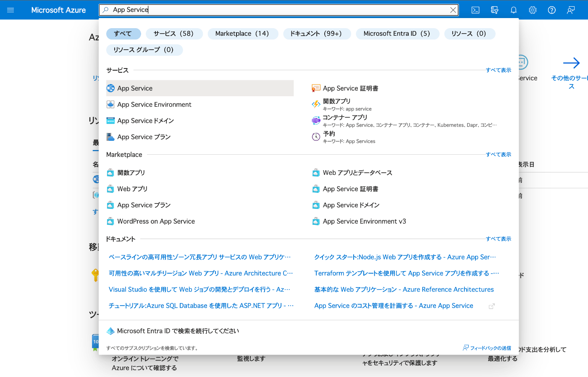The image size is (588, 377).
Task: Click the App Service プラン icon
Action: pyautogui.click(x=110, y=137)
